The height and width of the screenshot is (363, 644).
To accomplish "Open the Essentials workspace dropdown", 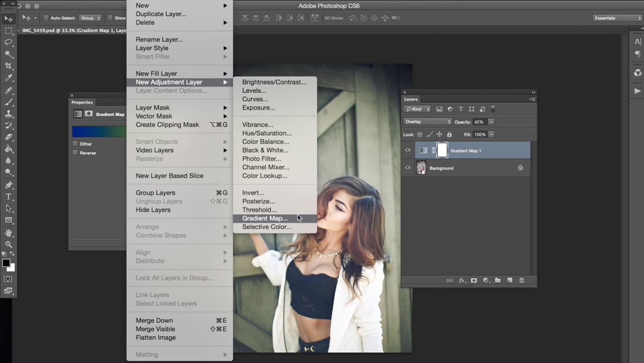I will coord(617,18).
